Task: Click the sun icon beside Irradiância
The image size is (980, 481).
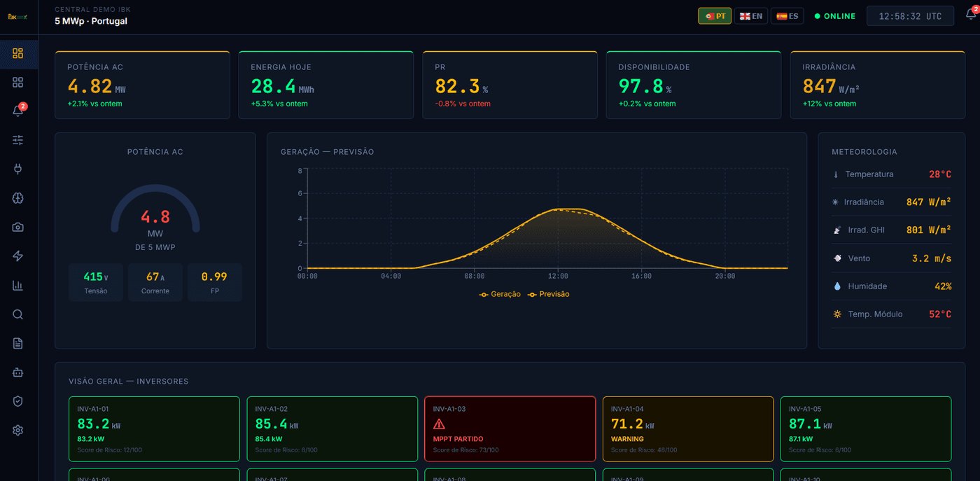Action: coord(836,202)
